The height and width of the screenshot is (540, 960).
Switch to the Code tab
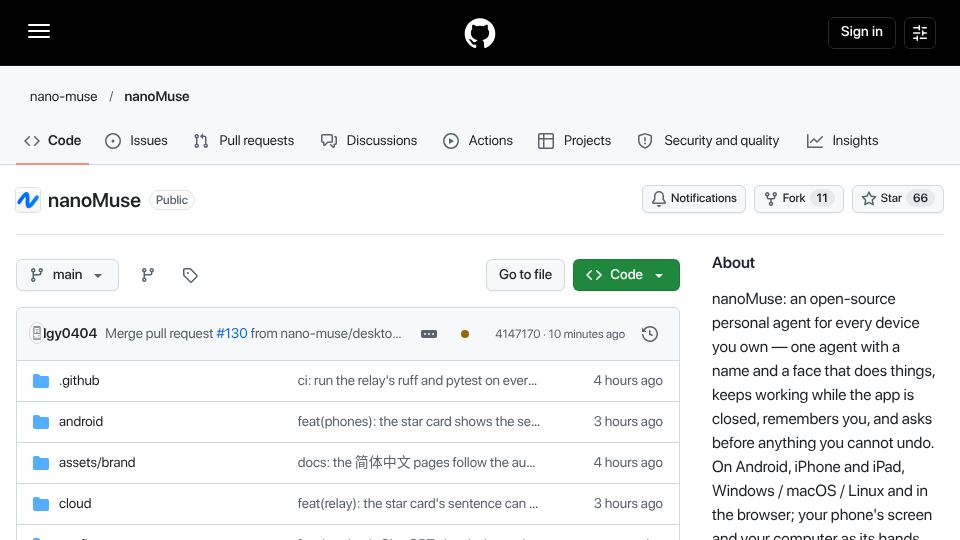point(53,141)
